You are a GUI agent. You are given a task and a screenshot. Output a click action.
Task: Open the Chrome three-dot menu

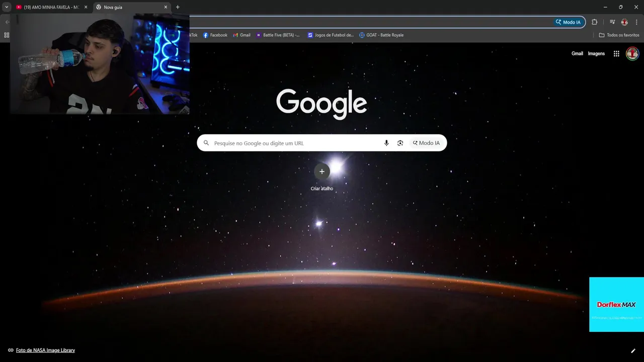[636, 22]
